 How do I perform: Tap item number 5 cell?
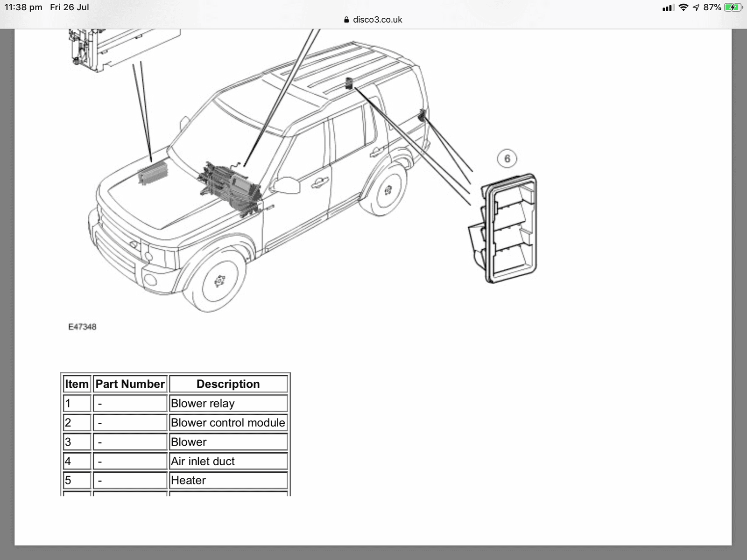point(77,480)
